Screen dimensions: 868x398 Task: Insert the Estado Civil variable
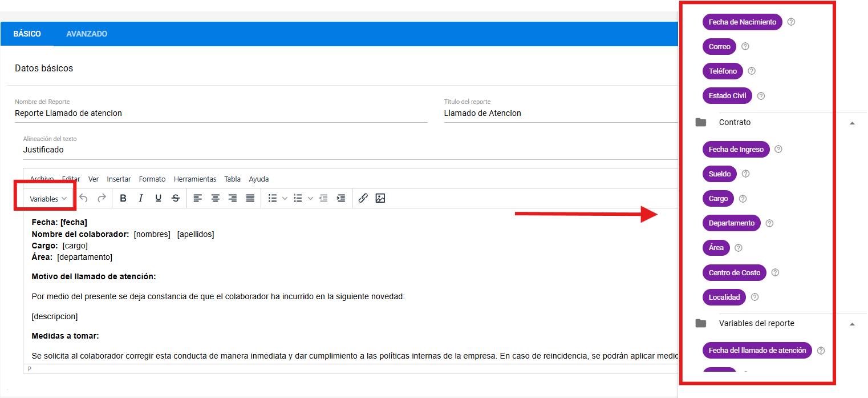coord(727,96)
